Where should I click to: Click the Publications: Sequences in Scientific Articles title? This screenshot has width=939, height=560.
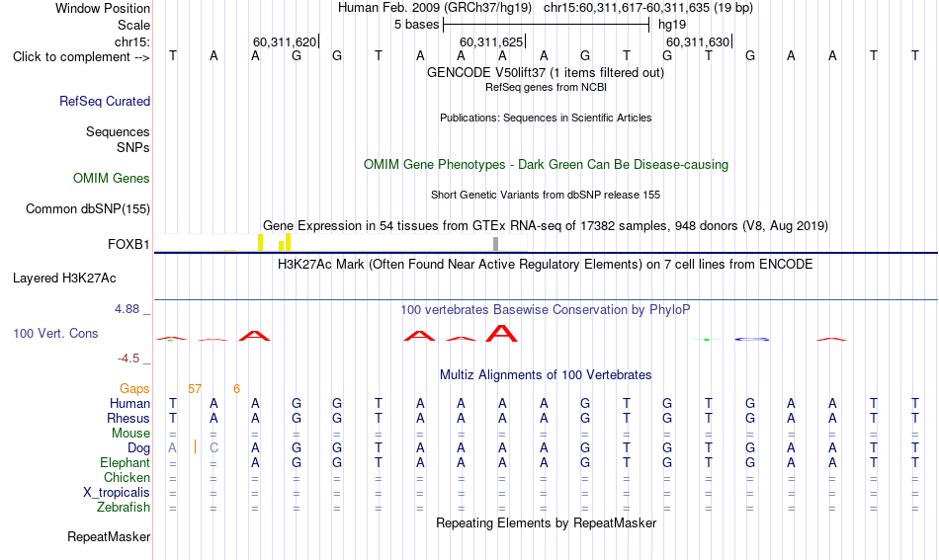546,118
